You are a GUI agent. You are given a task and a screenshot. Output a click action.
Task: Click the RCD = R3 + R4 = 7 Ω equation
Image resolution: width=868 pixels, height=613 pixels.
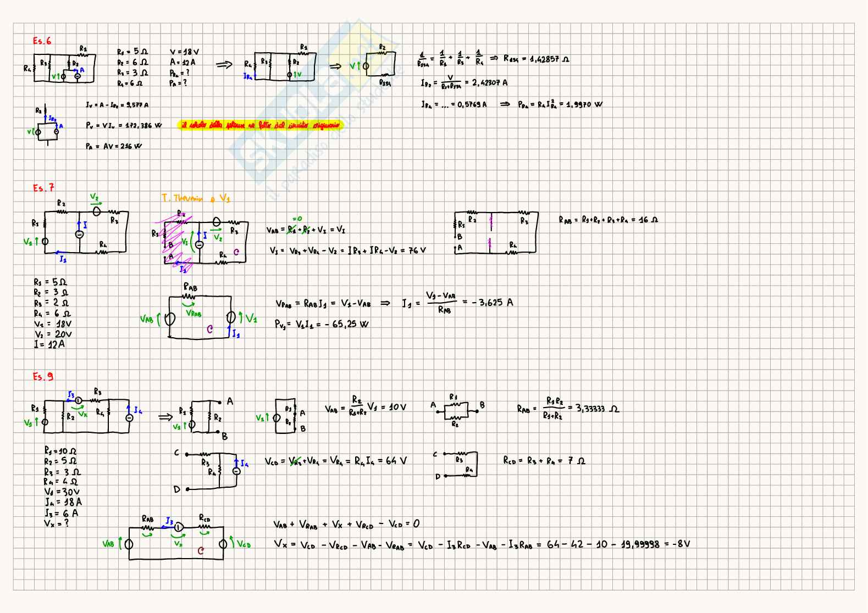pos(544,460)
